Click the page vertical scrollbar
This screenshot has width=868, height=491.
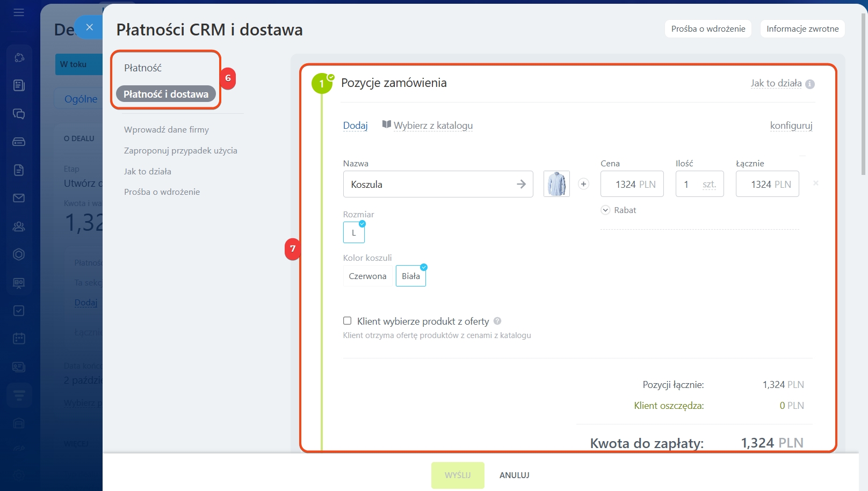(x=864, y=94)
